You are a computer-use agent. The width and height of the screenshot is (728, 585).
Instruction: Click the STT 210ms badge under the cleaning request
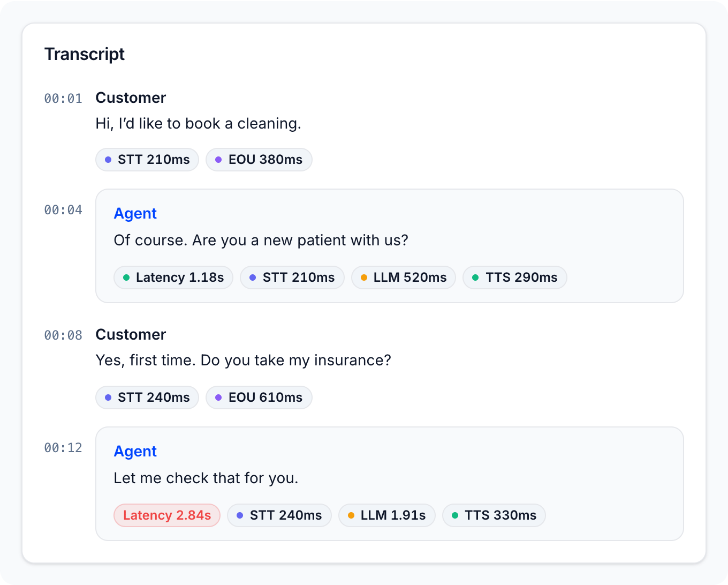pyautogui.click(x=147, y=160)
